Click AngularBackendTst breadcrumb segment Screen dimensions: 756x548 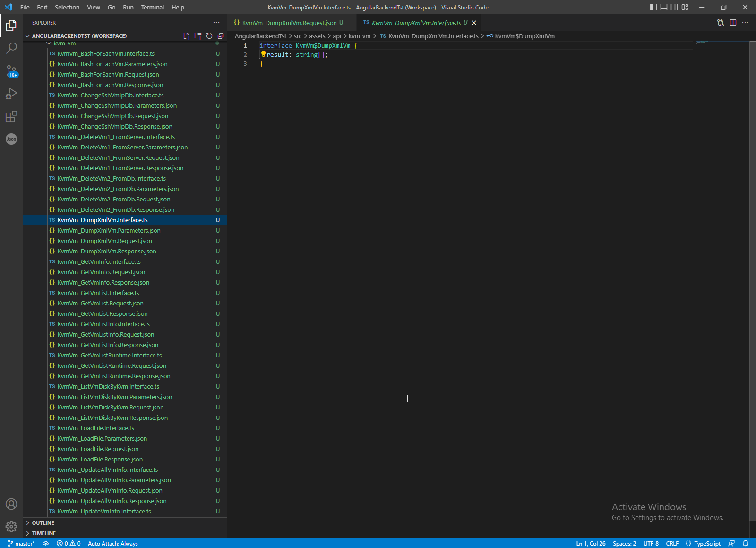(260, 36)
